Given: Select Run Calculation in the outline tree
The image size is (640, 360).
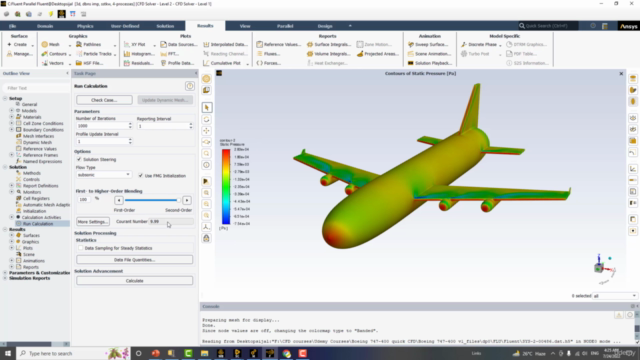Looking at the screenshot, I should pyautogui.click(x=38, y=224).
